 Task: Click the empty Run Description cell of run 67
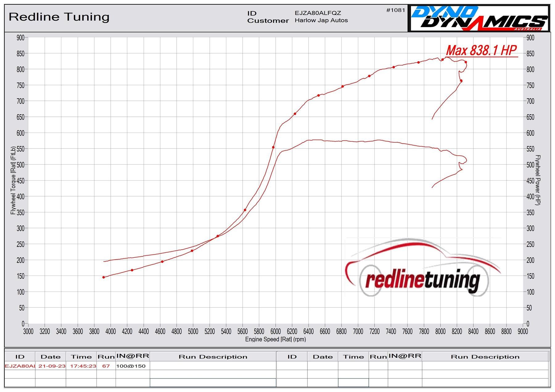tap(213, 366)
